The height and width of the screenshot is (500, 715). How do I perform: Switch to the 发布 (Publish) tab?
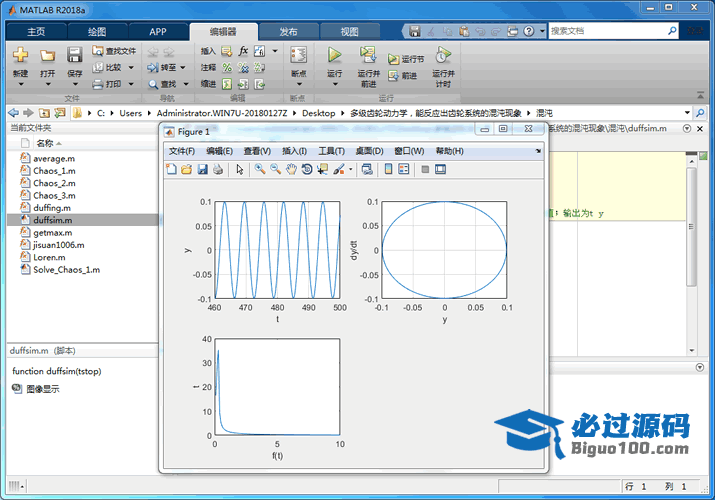pyautogui.click(x=288, y=31)
